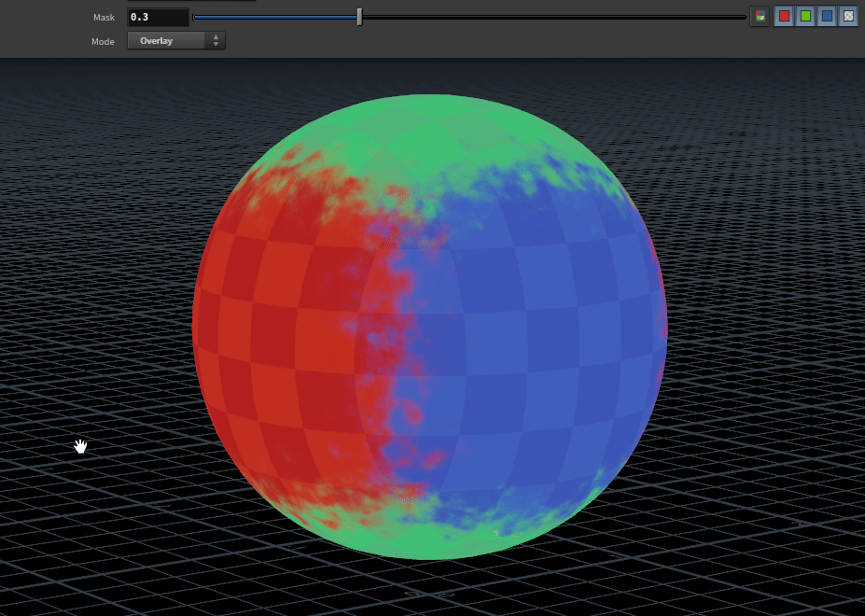The width and height of the screenshot is (865, 616).
Task: Toggle the green channel mask button
Action: click(805, 17)
